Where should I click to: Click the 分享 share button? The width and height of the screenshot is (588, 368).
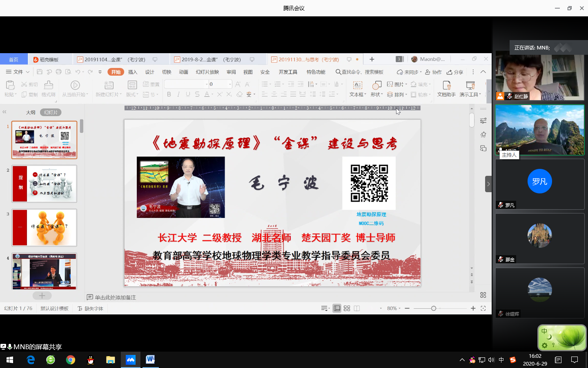(455, 72)
